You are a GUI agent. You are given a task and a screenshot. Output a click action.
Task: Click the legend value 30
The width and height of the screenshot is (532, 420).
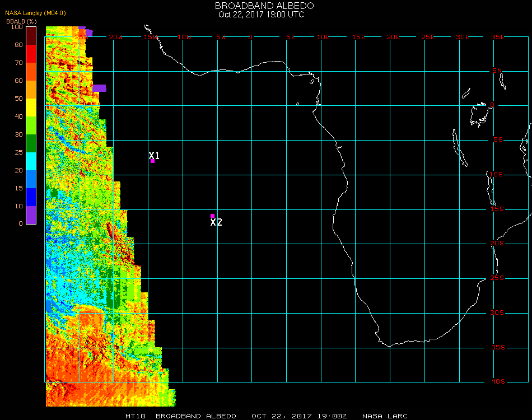[x=18, y=134]
